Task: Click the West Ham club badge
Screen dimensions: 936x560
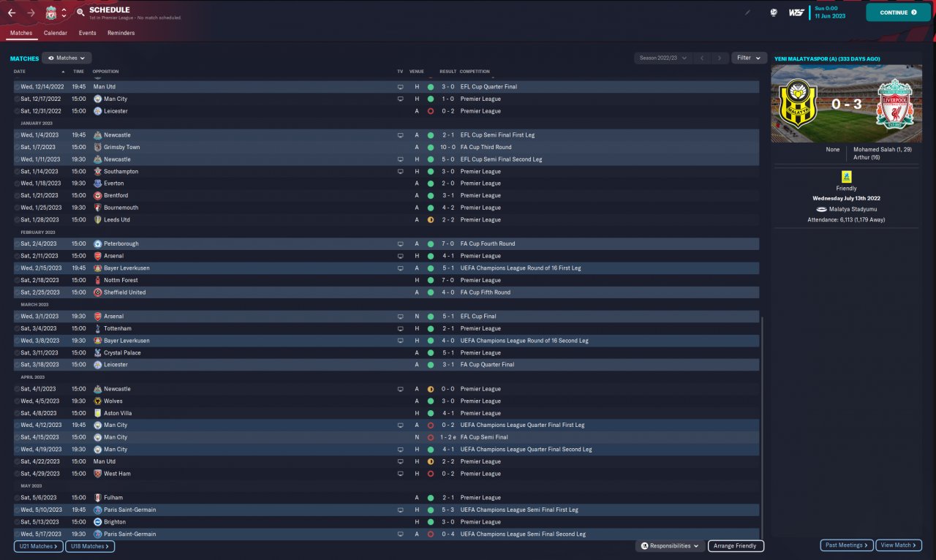Action: [98, 474]
